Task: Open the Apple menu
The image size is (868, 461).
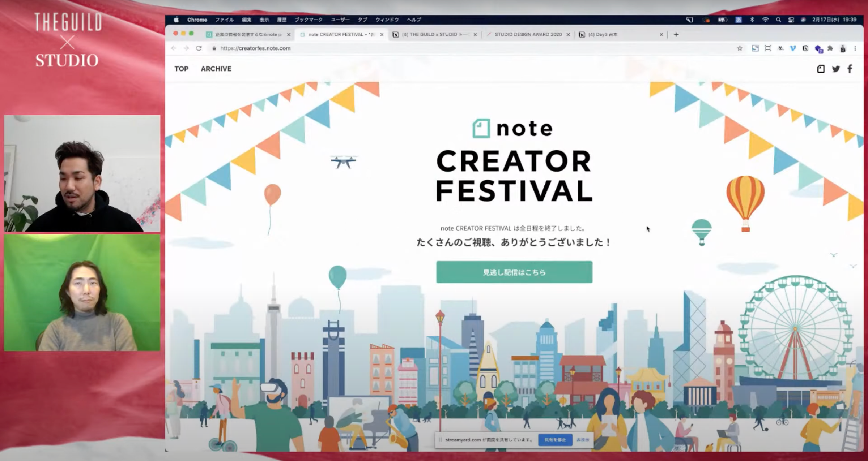Action: pos(176,20)
